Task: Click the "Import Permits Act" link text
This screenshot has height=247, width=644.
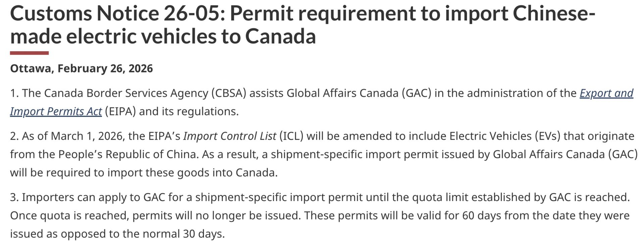Action: tap(56, 111)
